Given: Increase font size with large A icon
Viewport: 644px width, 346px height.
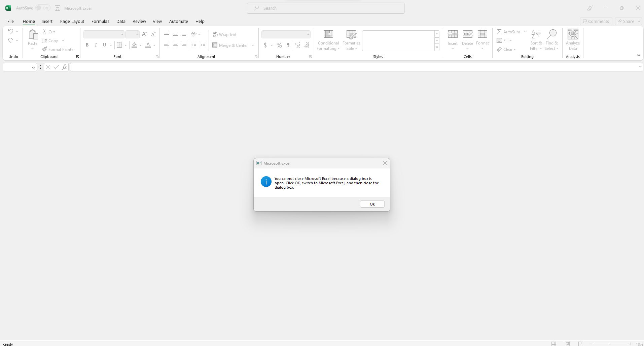Looking at the screenshot, I should pos(144,34).
